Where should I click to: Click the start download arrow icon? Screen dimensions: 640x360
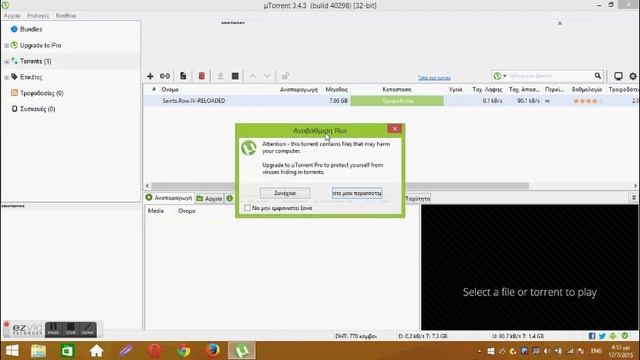220,76
